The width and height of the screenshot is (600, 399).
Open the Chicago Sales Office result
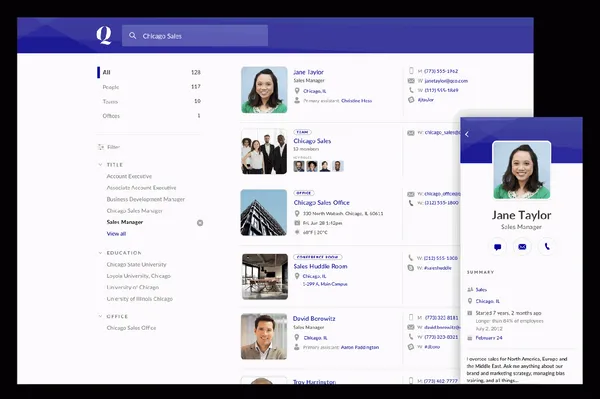pos(321,202)
